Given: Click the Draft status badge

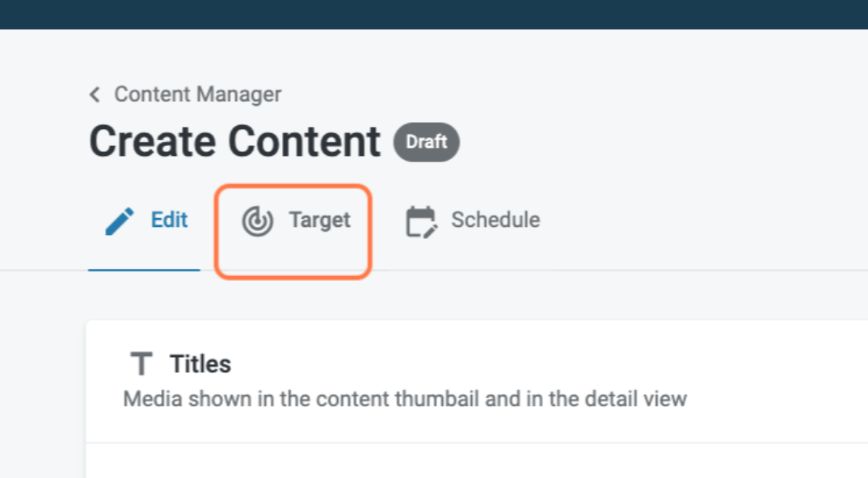Looking at the screenshot, I should click(426, 142).
